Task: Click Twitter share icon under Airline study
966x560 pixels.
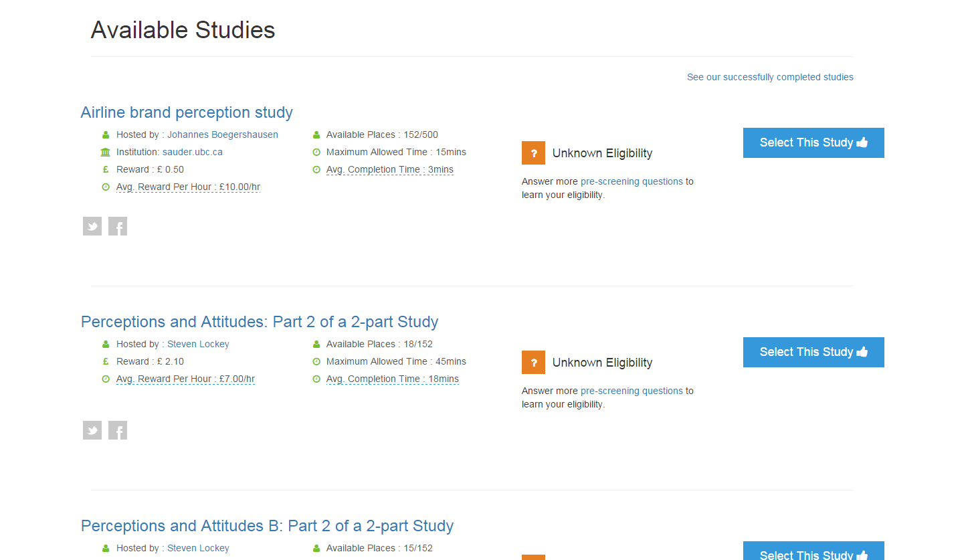Action: [x=92, y=226]
